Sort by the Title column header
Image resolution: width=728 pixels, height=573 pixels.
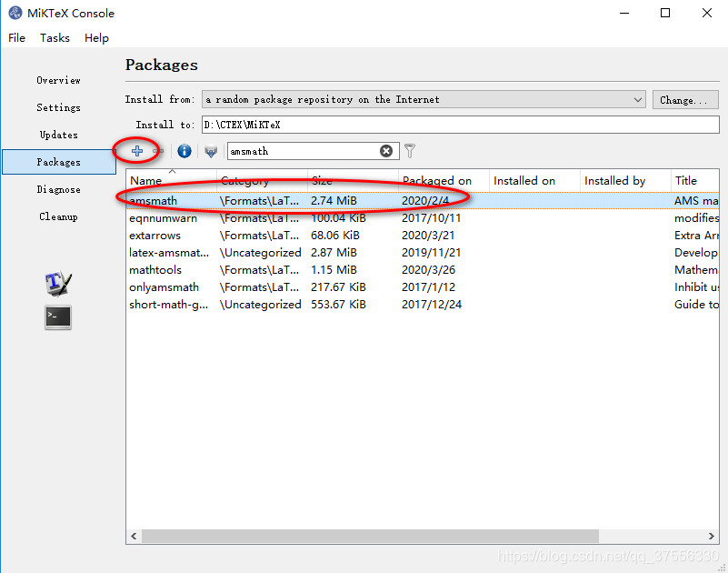pos(695,180)
